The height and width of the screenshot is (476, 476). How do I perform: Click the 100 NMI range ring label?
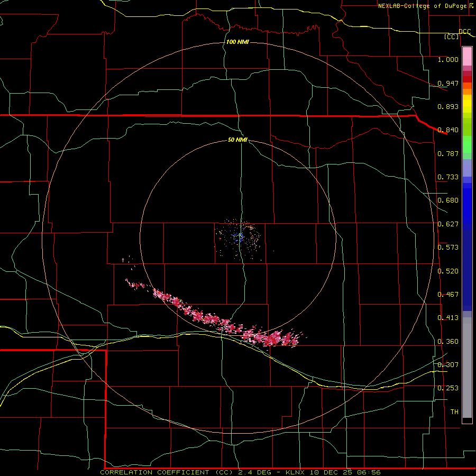click(237, 42)
